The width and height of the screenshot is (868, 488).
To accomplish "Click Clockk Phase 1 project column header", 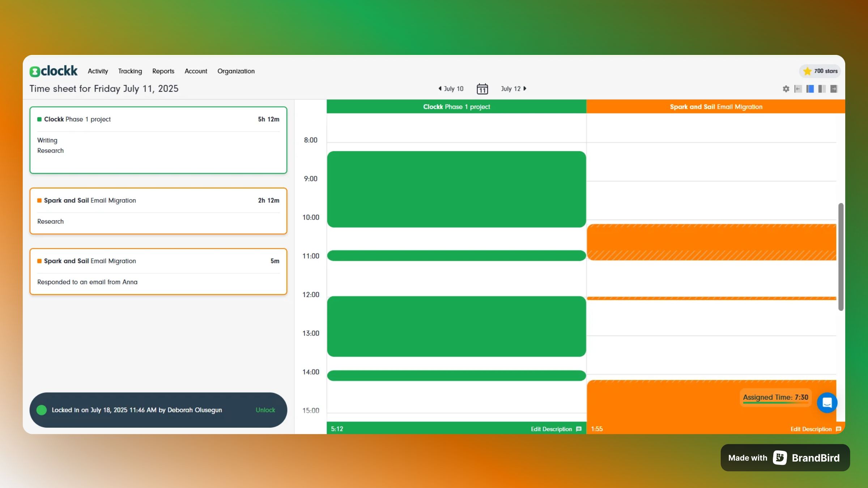I will [x=456, y=107].
